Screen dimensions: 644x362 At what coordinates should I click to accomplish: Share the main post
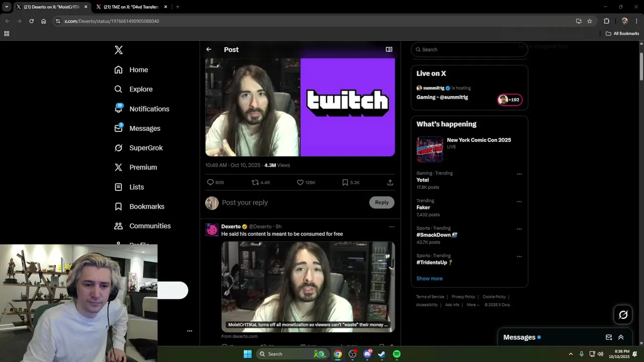390,183
